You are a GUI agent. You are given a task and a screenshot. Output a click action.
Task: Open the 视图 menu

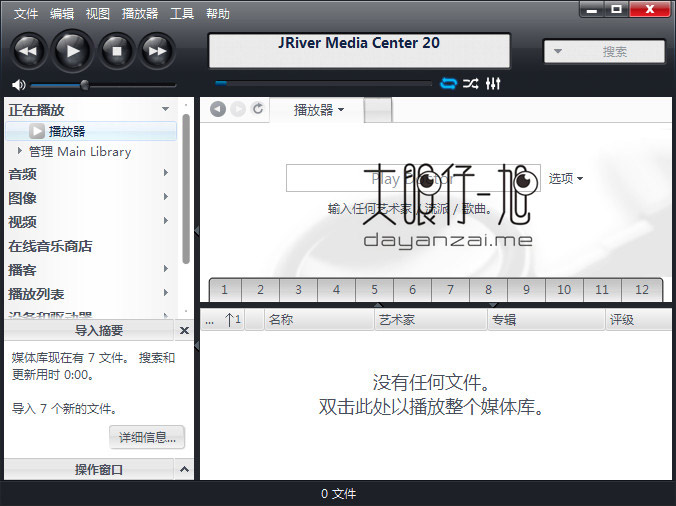tap(97, 14)
